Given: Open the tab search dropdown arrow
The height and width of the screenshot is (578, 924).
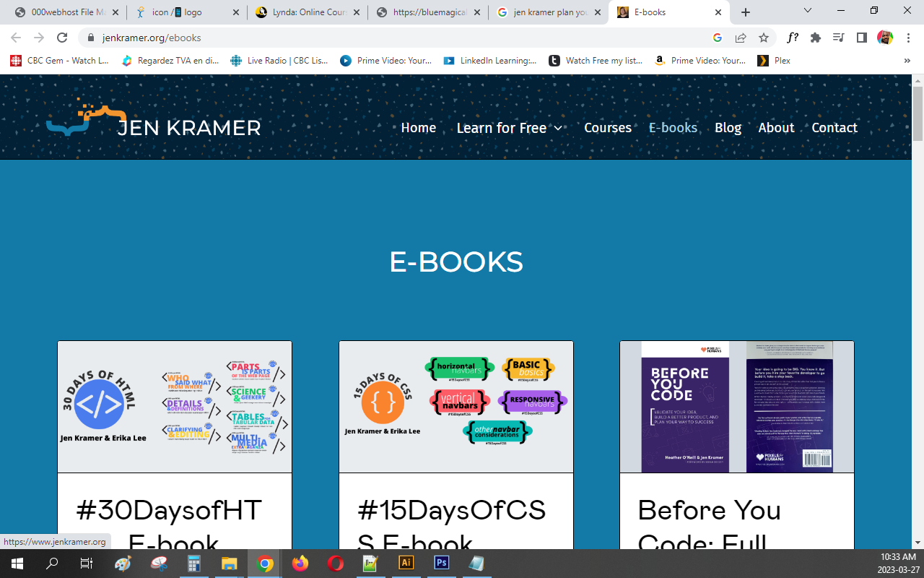Looking at the screenshot, I should coord(808,12).
